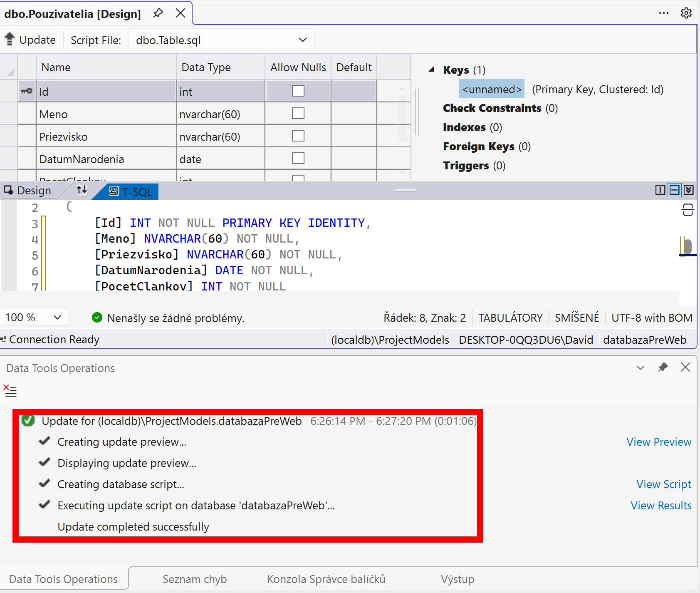Open the View Preview link
Screen dimensions: 700x593
[x=659, y=442]
